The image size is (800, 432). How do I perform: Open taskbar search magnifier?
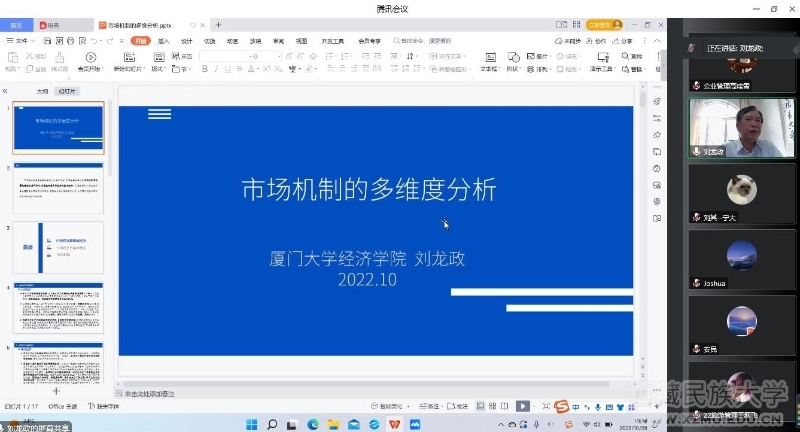tap(272, 424)
